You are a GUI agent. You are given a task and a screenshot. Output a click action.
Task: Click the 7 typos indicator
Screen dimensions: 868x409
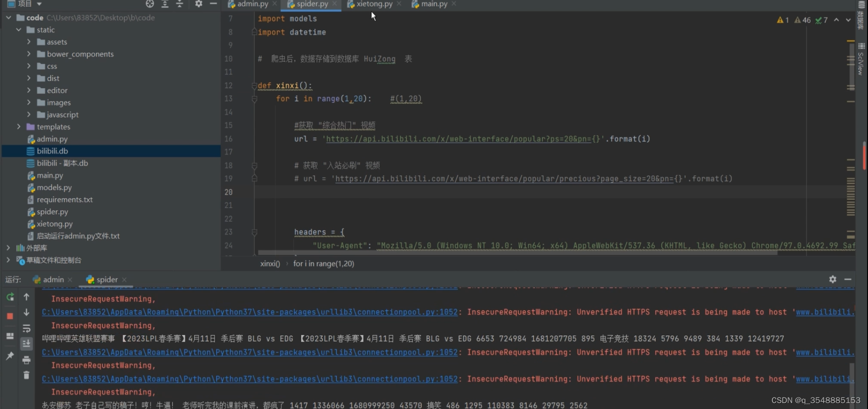[822, 20]
